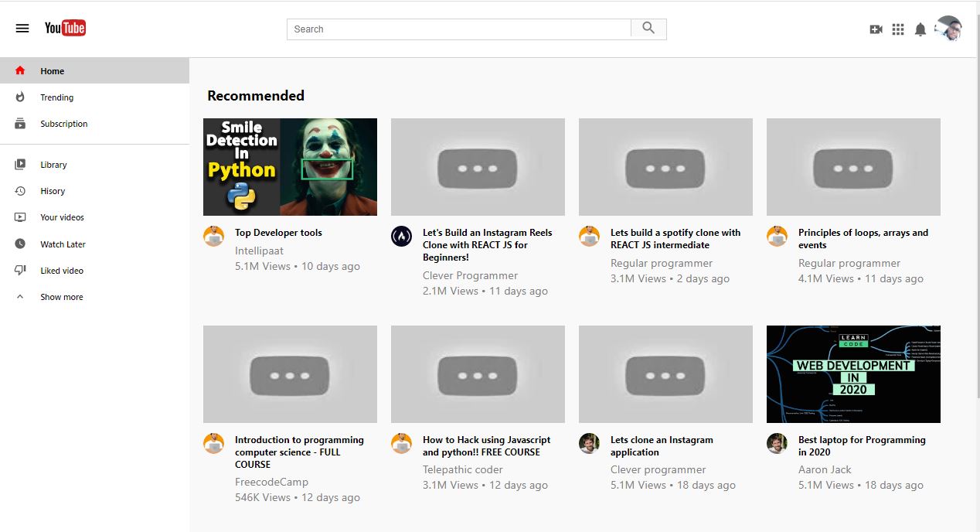The height and width of the screenshot is (532, 980).
Task: Open the user profile avatar
Action: click(x=948, y=29)
